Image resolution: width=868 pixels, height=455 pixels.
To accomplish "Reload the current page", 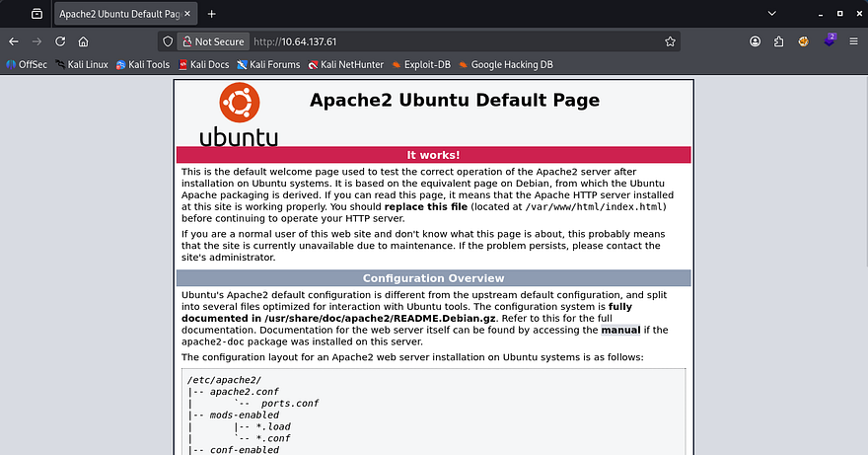I will point(60,41).
